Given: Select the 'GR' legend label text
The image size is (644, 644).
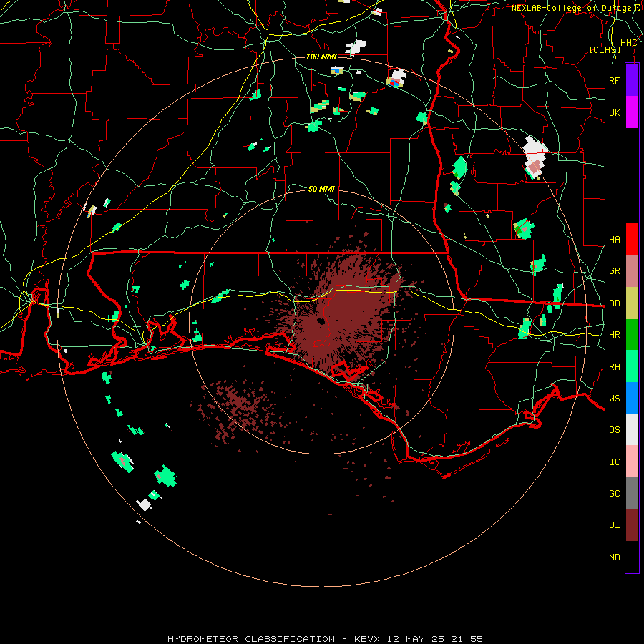Looking at the screenshot, I should pyautogui.click(x=614, y=271).
